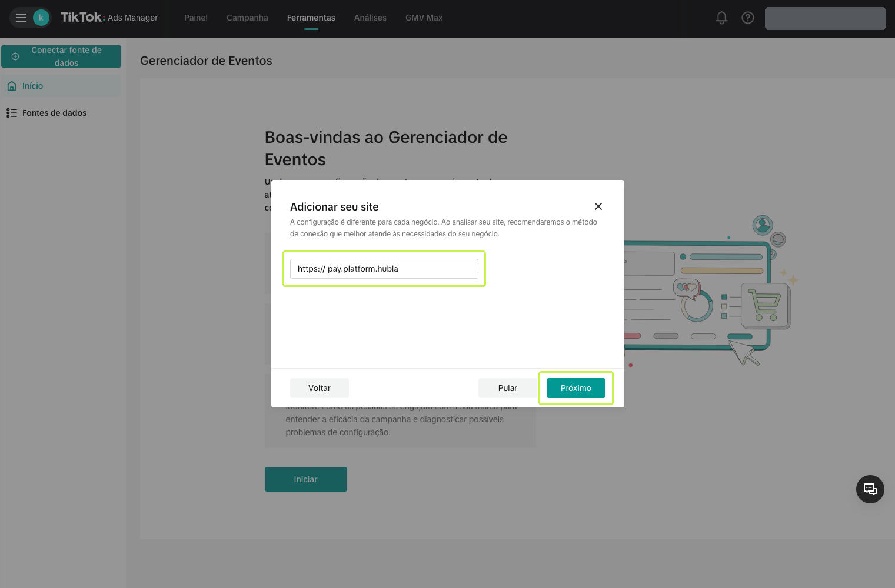
Task: Open the help question mark icon
Action: click(x=748, y=18)
